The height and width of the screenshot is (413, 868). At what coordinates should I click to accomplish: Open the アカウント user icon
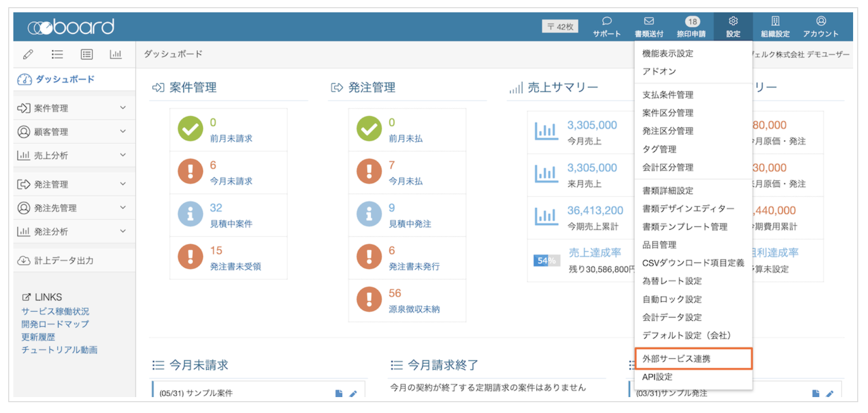point(820,26)
